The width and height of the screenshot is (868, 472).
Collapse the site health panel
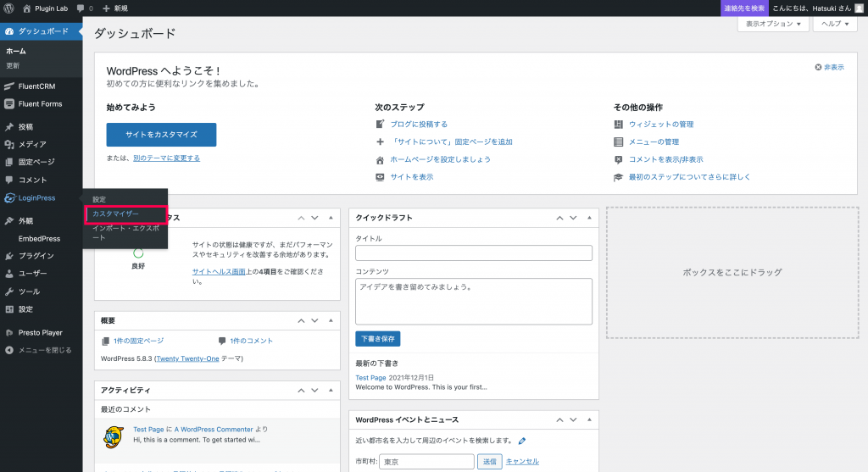(331, 218)
